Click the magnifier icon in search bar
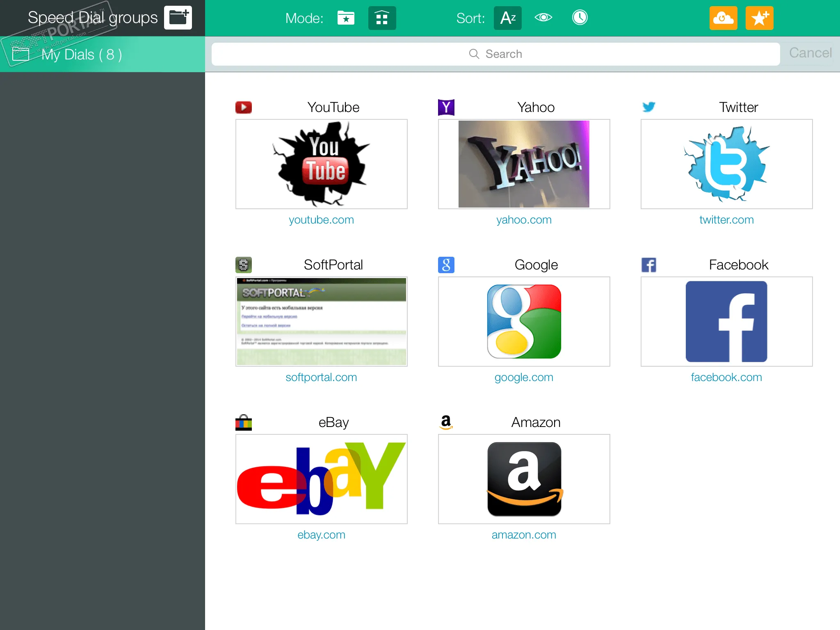The image size is (840, 630). (x=474, y=54)
